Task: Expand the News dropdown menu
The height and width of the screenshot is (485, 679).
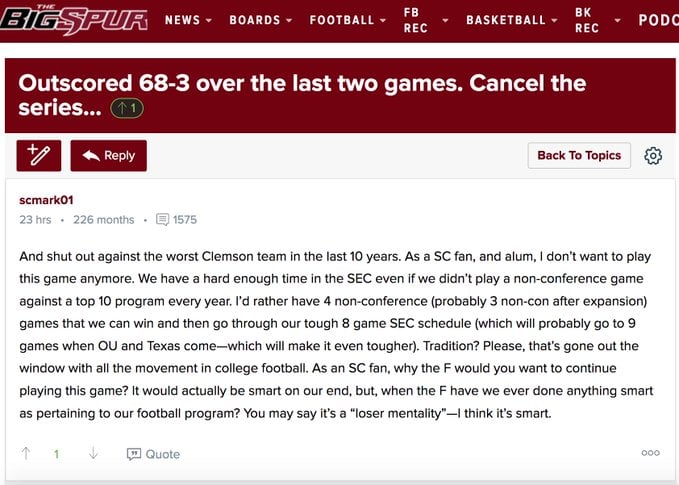Action: (x=188, y=20)
